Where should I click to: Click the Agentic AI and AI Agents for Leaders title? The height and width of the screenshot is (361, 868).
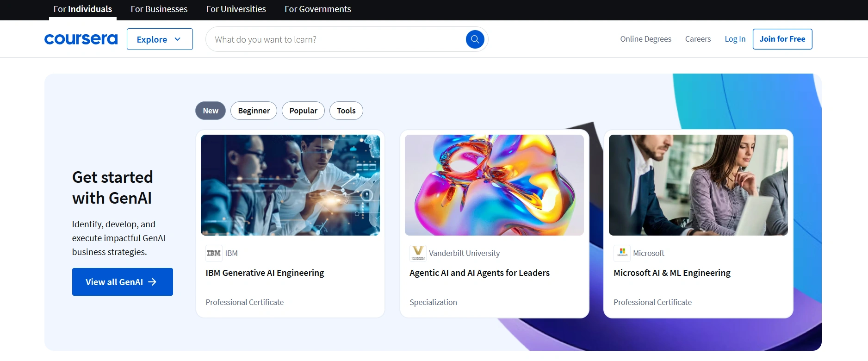[x=479, y=273]
